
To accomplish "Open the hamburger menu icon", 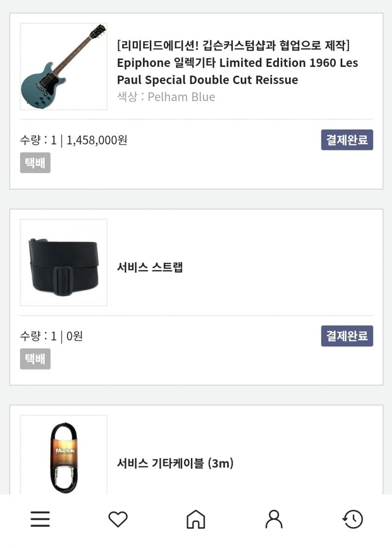I will point(40,519).
